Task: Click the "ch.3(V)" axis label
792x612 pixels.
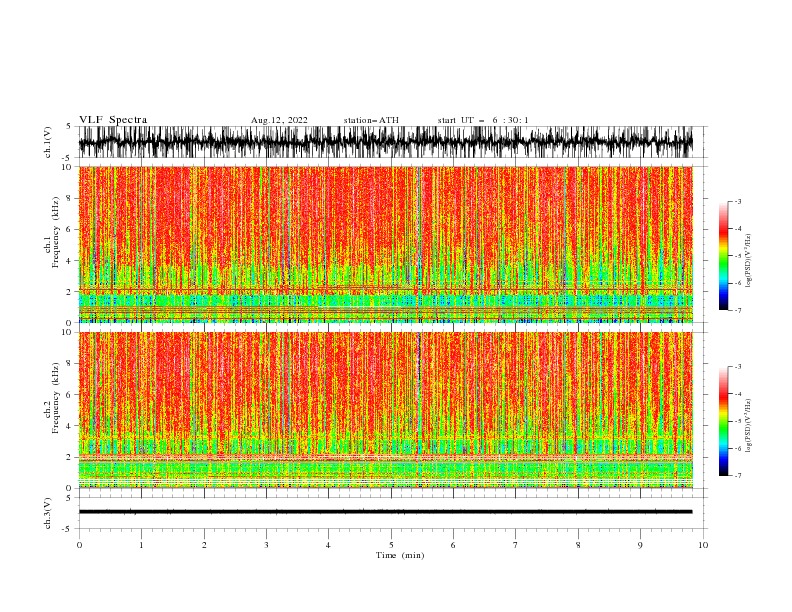Action: (x=48, y=513)
